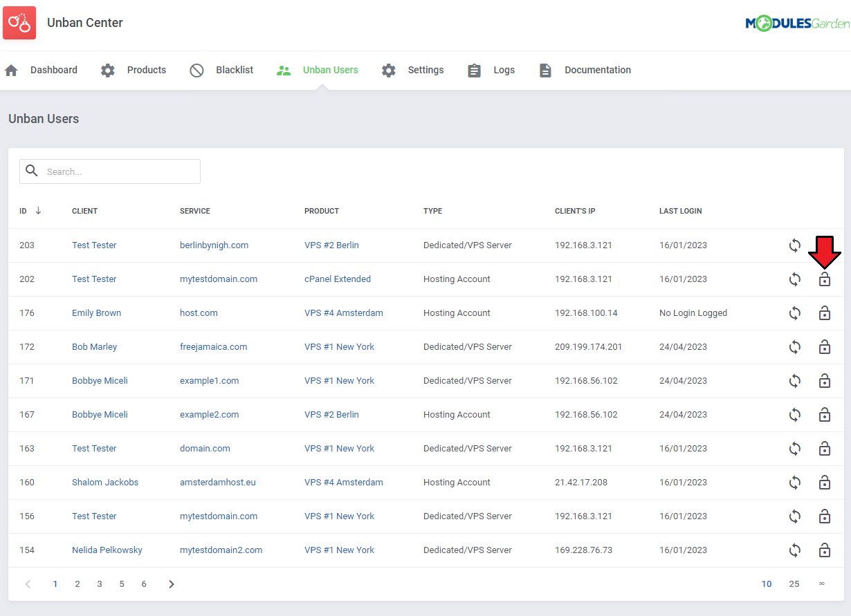Unban row 156 via lock icon
This screenshot has width=851, height=616.
coord(825,516)
